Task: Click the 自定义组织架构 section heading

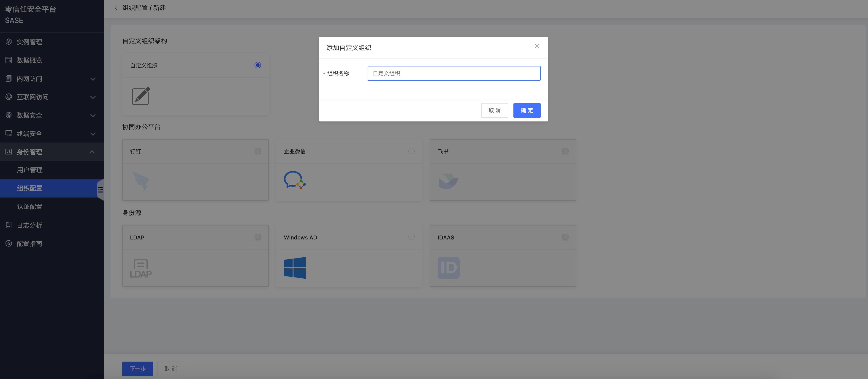Action: tap(145, 41)
